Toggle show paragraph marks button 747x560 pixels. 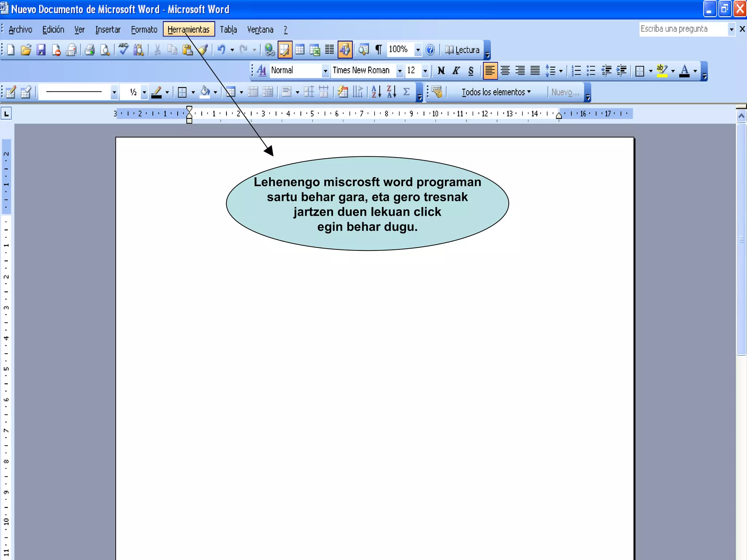pyautogui.click(x=379, y=50)
